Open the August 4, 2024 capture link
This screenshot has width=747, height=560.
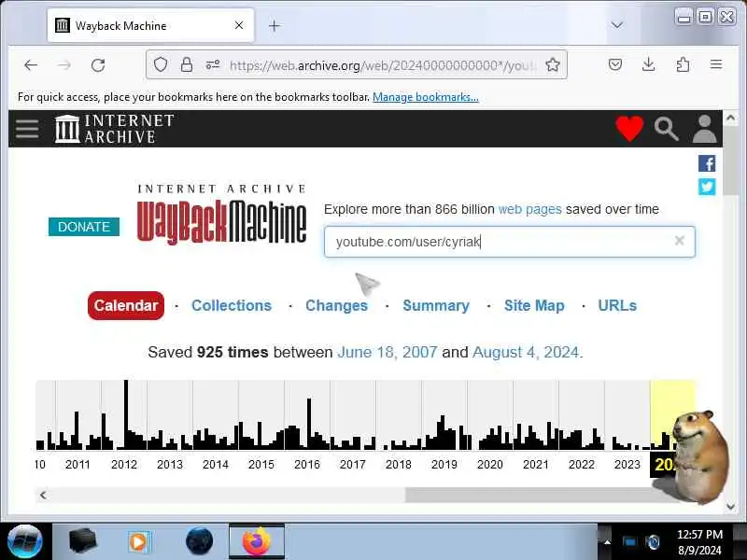(526, 352)
